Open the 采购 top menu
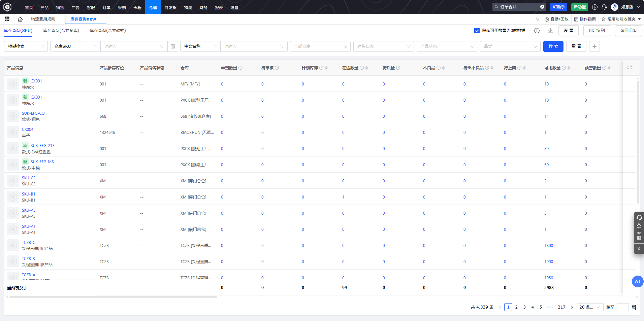 122,7
